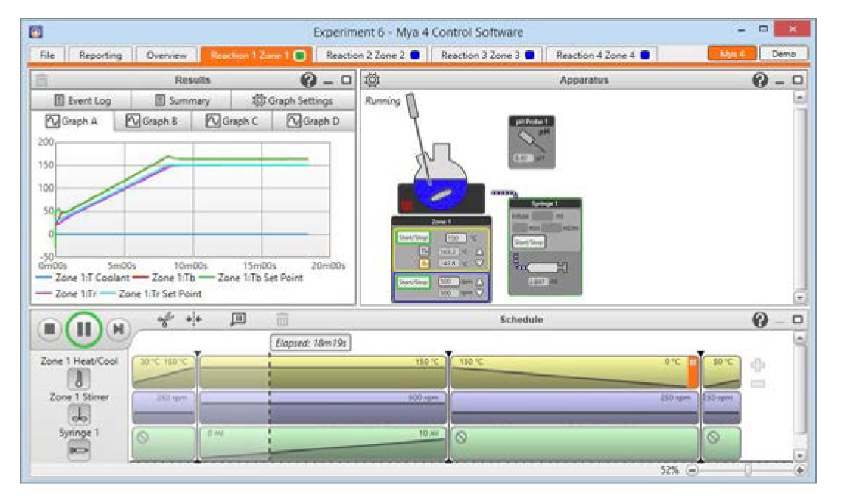The width and height of the screenshot is (842, 504).
Task: Zoom in schedule with plus button
Action: tap(799, 470)
